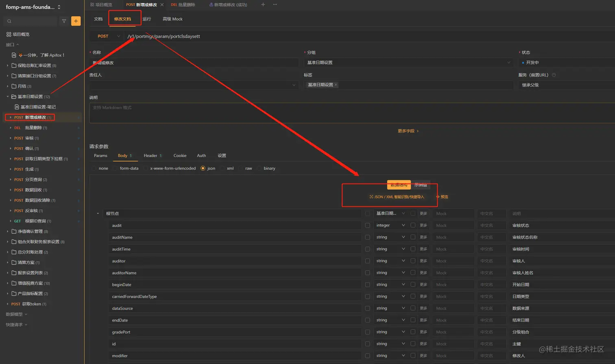Click the folder icon of 月结

pyautogui.click(x=14, y=86)
